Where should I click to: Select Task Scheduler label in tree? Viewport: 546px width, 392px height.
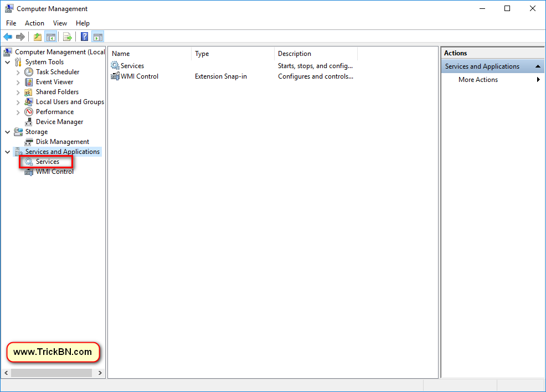click(x=58, y=72)
